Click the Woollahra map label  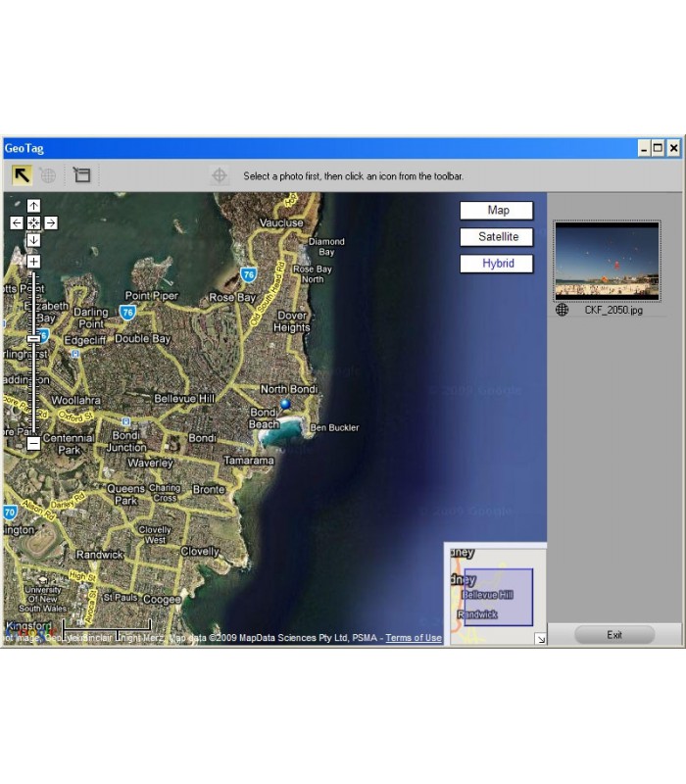(x=76, y=401)
